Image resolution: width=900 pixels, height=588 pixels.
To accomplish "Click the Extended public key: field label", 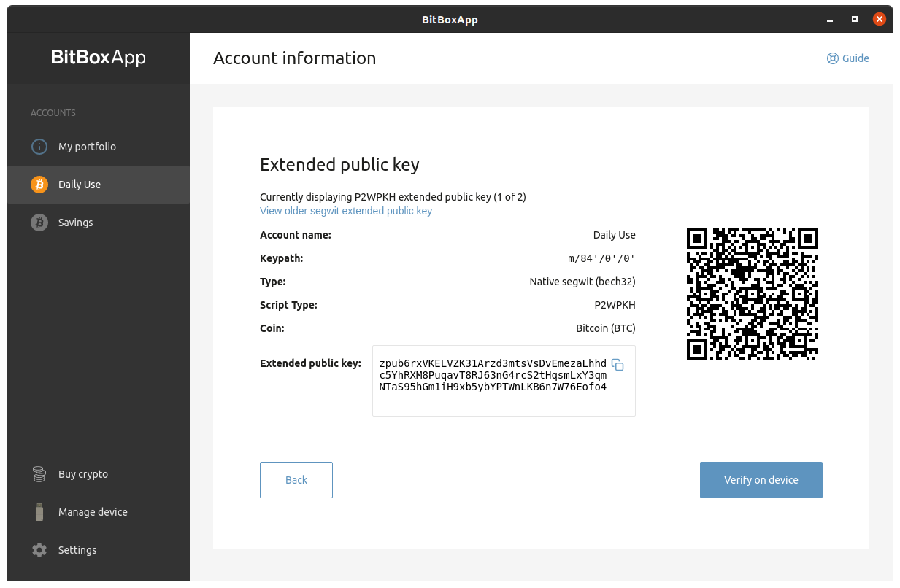I will [310, 363].
